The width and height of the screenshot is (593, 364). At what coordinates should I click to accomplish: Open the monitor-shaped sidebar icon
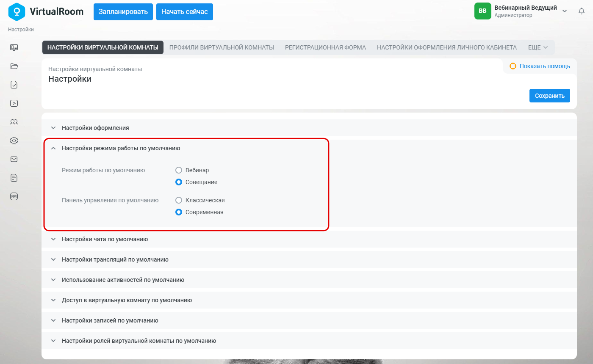[x=14, y=47]
